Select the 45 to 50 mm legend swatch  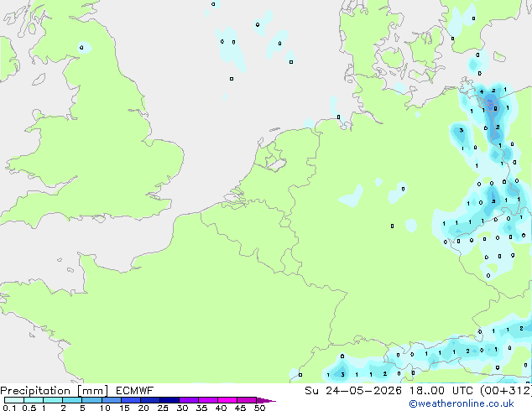pos(247,400)
